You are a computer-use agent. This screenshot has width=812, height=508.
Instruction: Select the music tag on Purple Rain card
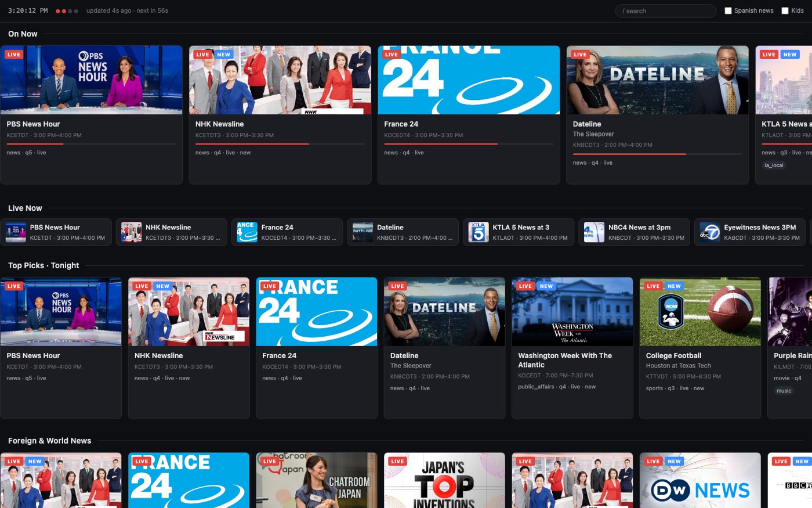(784, 391)
